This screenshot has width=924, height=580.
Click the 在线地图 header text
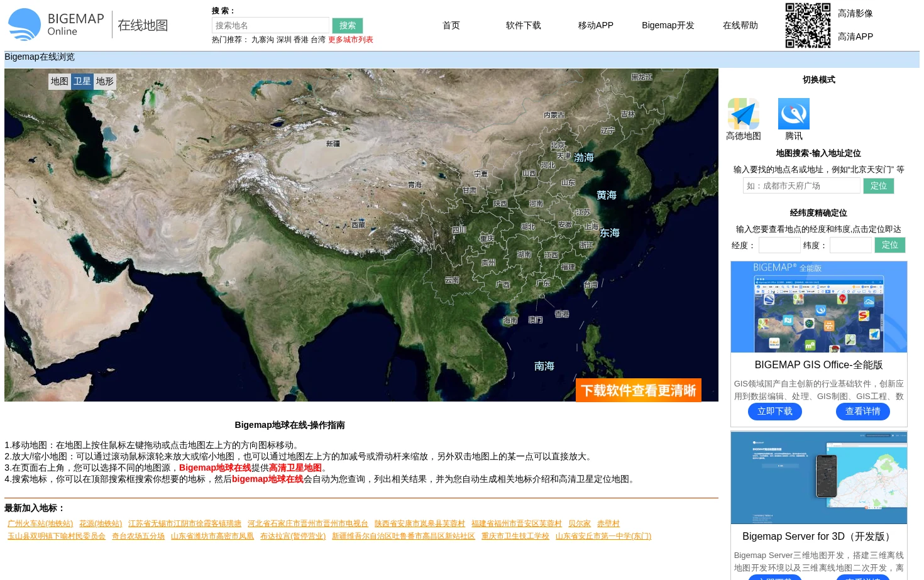[x=143, y=25]
